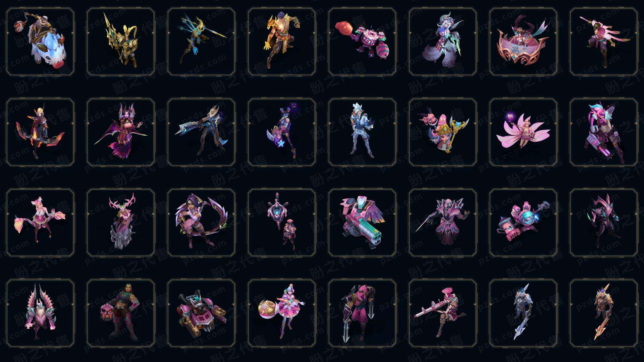The width and height of the screenshot is (644, 362).
Task: Select the pink ninja with dual blades
Action: point(362,313)
